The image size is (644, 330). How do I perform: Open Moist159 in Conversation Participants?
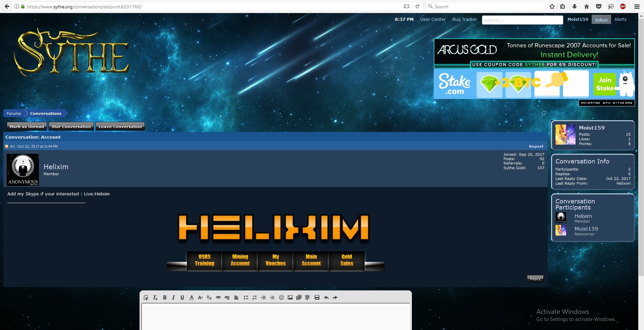586,229
